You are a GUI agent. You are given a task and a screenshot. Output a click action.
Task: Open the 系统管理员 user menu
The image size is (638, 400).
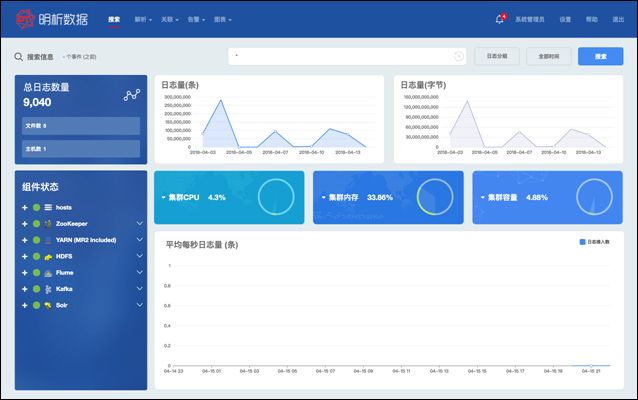530,20
